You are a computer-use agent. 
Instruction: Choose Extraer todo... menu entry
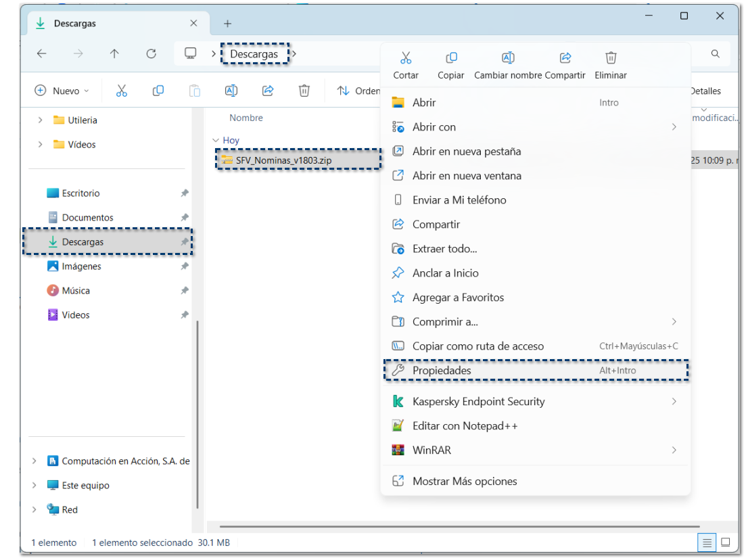tap(444, 249)
